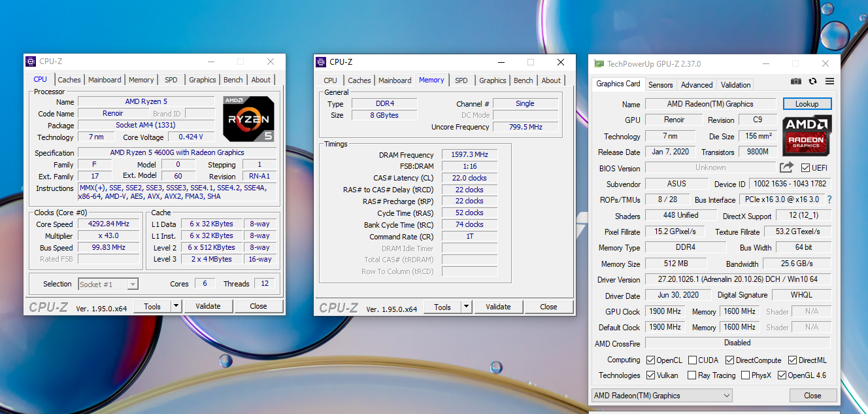The height and width of the screenshot is (414, 868).
Task: Click Close button in CPU-Z processor window
Action: coord(258,306)
